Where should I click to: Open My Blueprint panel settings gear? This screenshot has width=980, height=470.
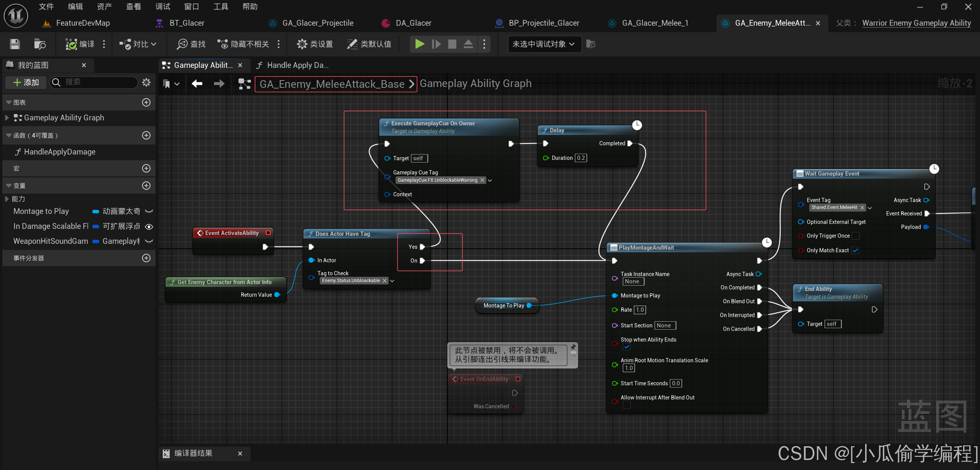click(146, 82)
